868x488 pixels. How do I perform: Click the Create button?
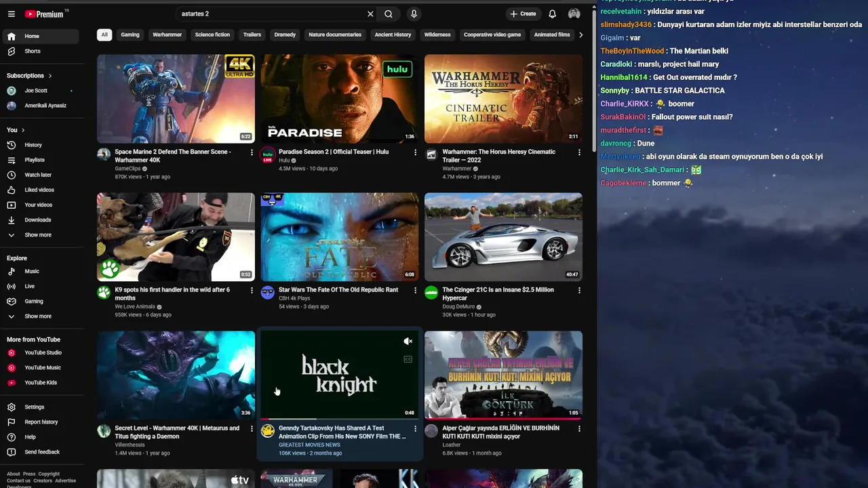(523, 14)
